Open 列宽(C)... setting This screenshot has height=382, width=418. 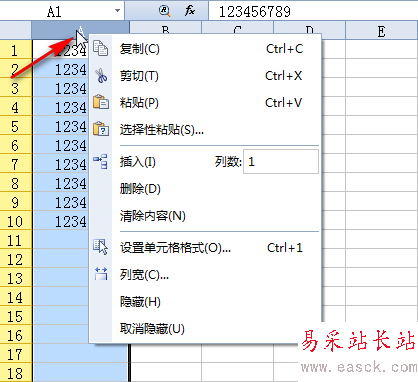tap(206, 275)
